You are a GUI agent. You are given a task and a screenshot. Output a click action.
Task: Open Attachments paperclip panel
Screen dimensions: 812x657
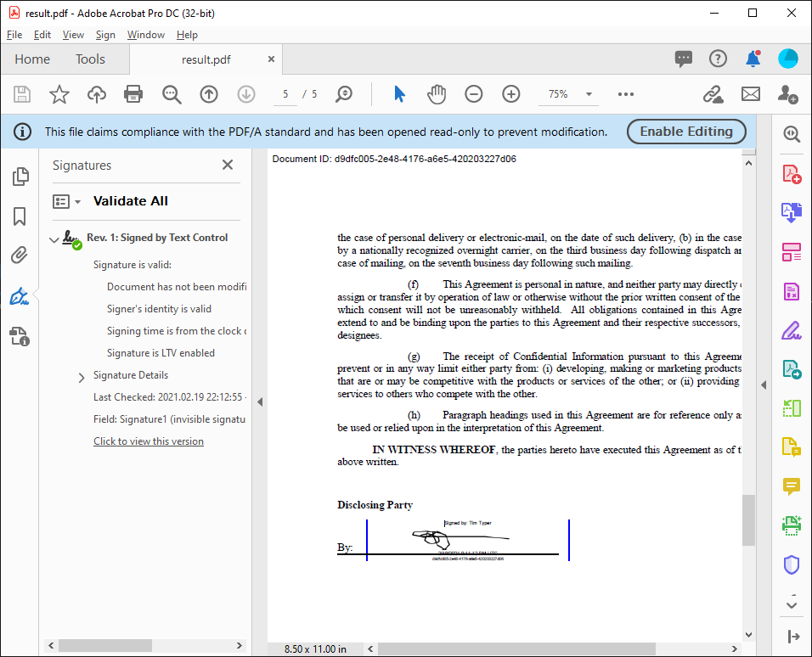pyautogui.click(x=20, y=255)
